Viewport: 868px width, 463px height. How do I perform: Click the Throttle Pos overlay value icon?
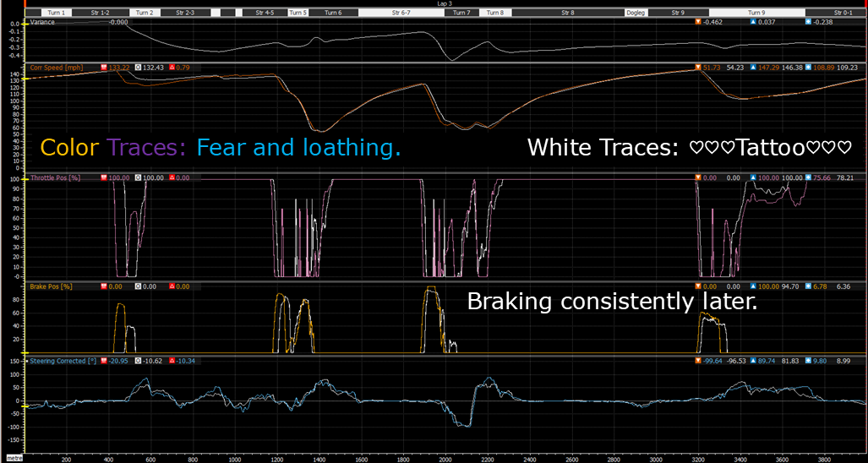pyautogui.click(x=138, y=177)
